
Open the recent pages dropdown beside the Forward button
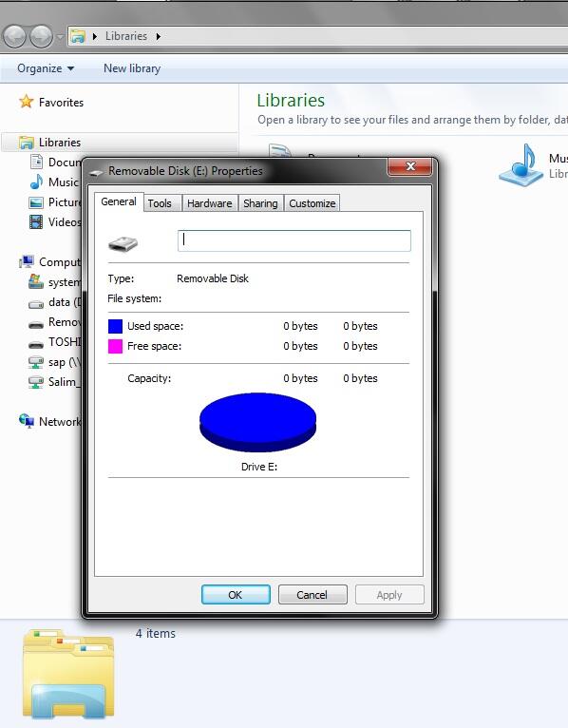point(61,36)
